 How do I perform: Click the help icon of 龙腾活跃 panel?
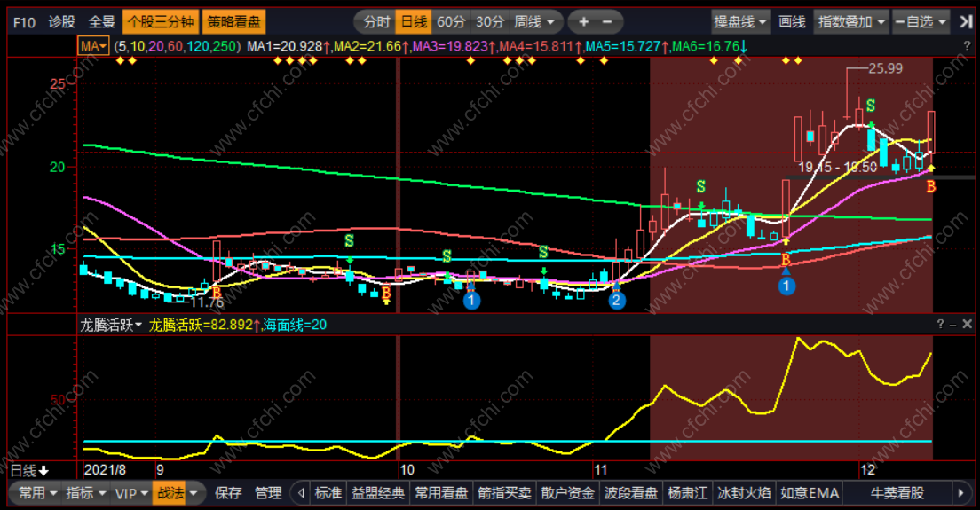pyautogui.click(x=940, y=324)
